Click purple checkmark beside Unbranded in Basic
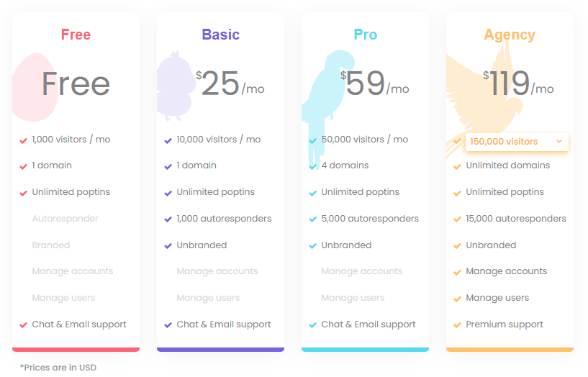588x377 pixels. [x=168, y=246]
